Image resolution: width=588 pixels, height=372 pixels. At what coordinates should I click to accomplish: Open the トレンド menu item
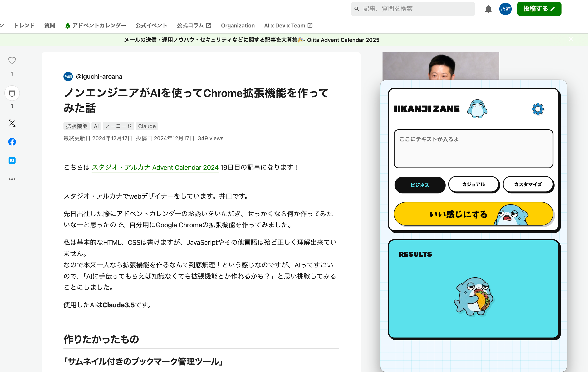tap(24, 25)
